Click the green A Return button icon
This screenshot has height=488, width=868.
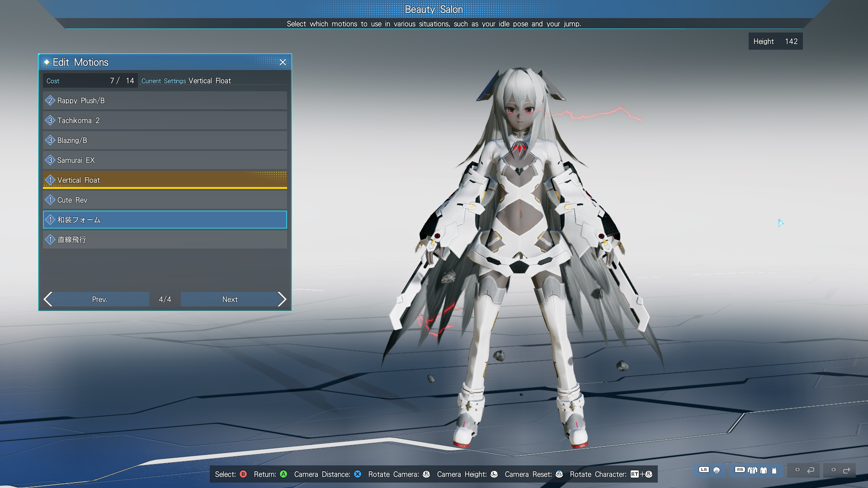[283, 474]
